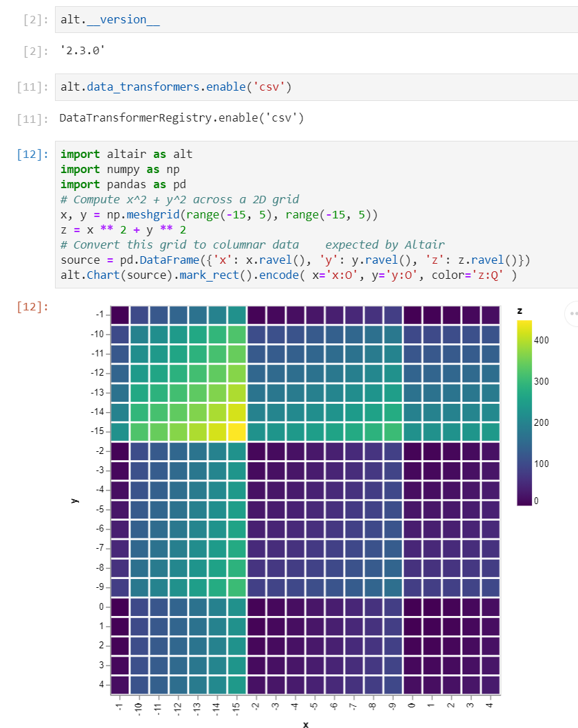Click the z color legend gradient bar

[x=524, y=413]
